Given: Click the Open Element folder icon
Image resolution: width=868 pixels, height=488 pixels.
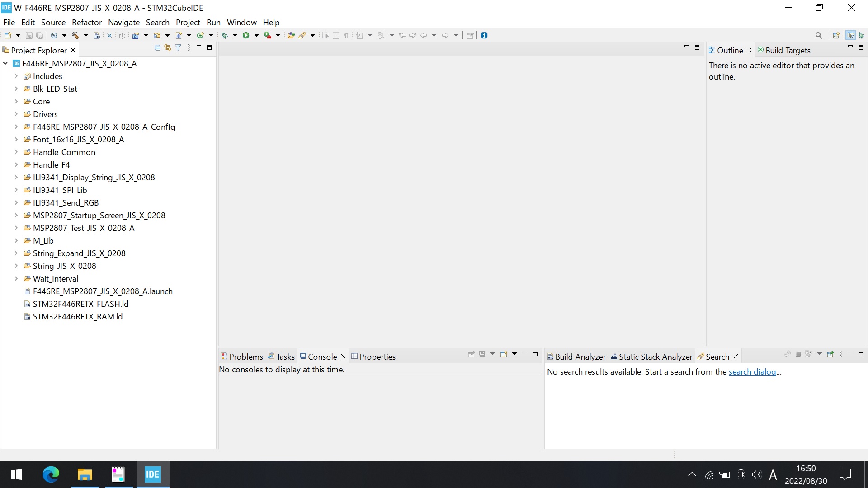Looking at the screenshot, I should click(291, 35).
